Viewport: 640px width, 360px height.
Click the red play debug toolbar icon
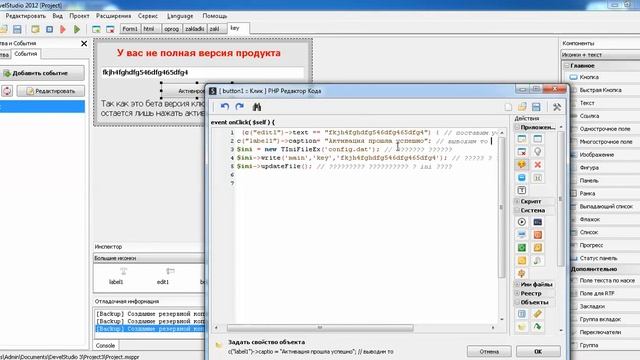[62, 29]
